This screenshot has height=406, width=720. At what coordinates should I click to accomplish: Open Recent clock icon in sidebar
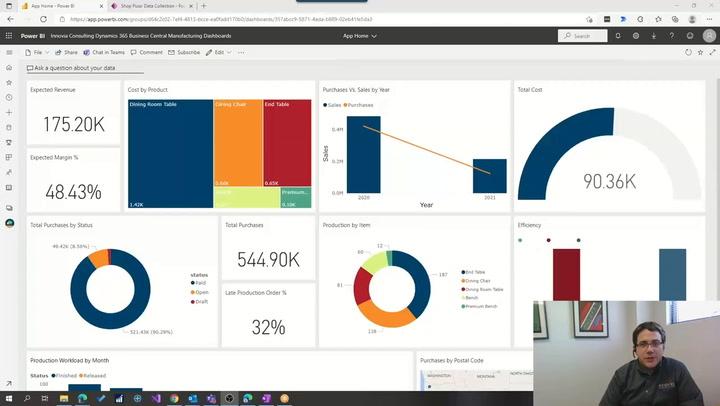pos(9,98)
